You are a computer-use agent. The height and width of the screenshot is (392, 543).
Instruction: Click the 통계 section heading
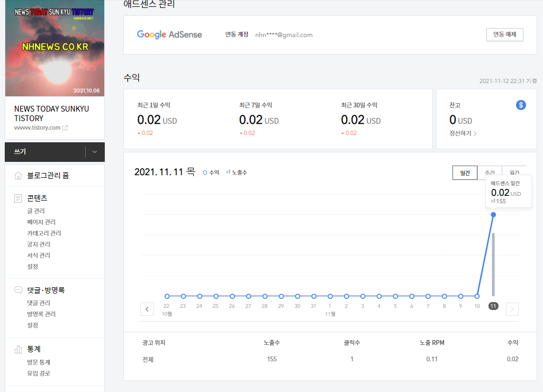(x=34, y=349)
